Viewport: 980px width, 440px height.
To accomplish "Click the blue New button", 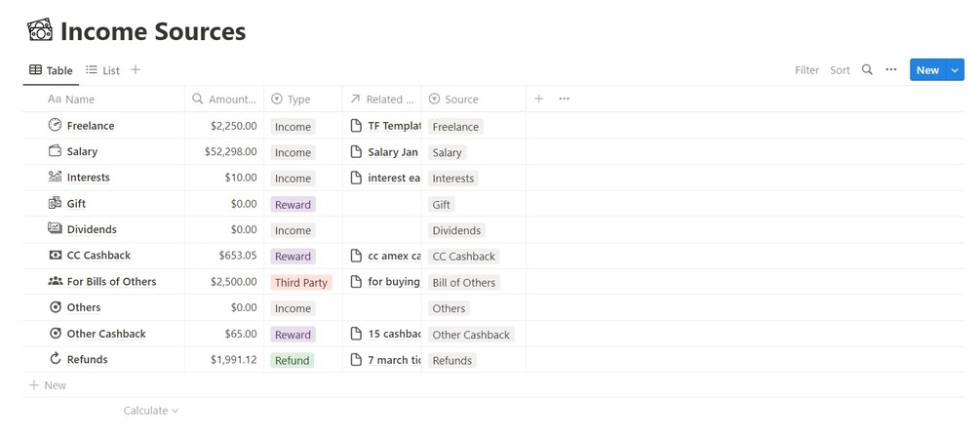I will tap(926, 70).
